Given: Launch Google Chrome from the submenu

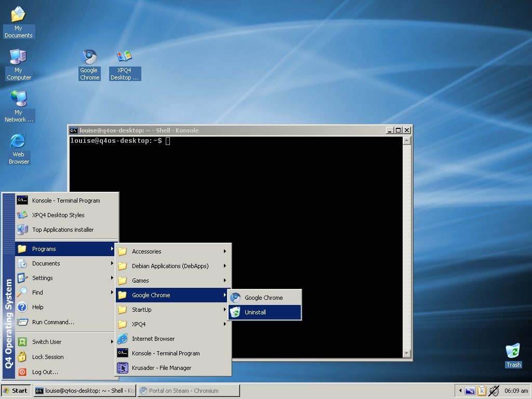Looking at the screenshot, I should pos(264,298).
